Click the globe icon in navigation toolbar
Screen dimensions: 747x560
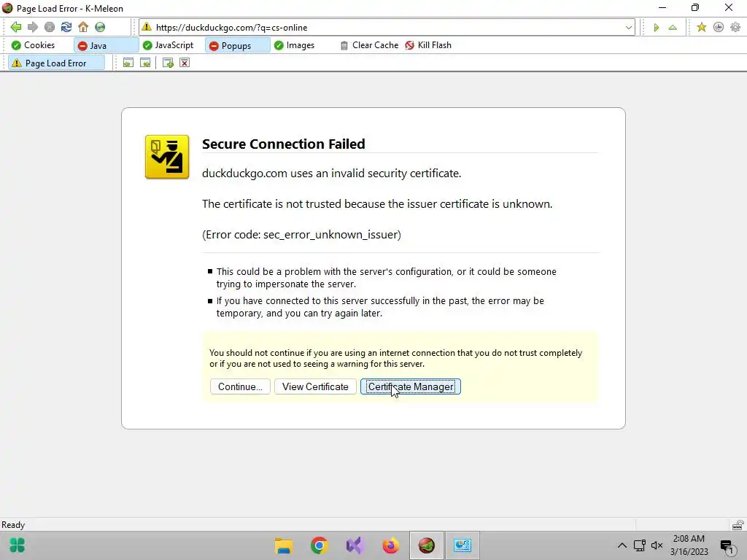pyautogui.click(x=100, y=27)
